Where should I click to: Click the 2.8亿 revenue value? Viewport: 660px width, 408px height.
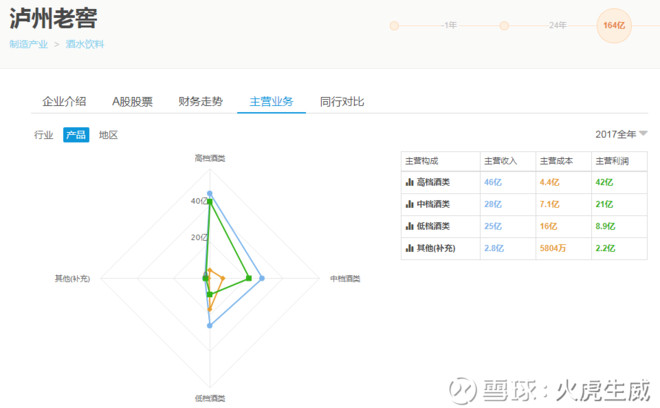[x=494, y=248]
